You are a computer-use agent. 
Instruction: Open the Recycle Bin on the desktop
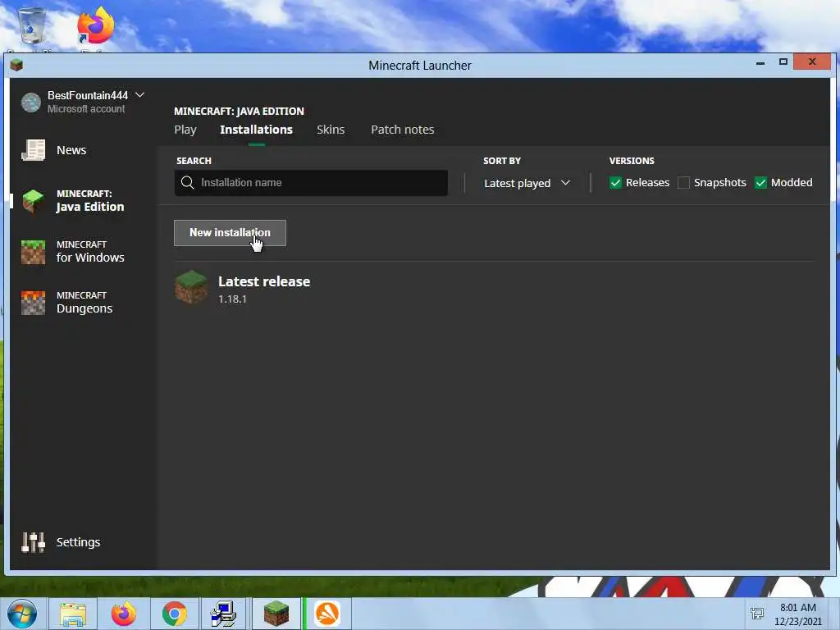click(32, 25)
